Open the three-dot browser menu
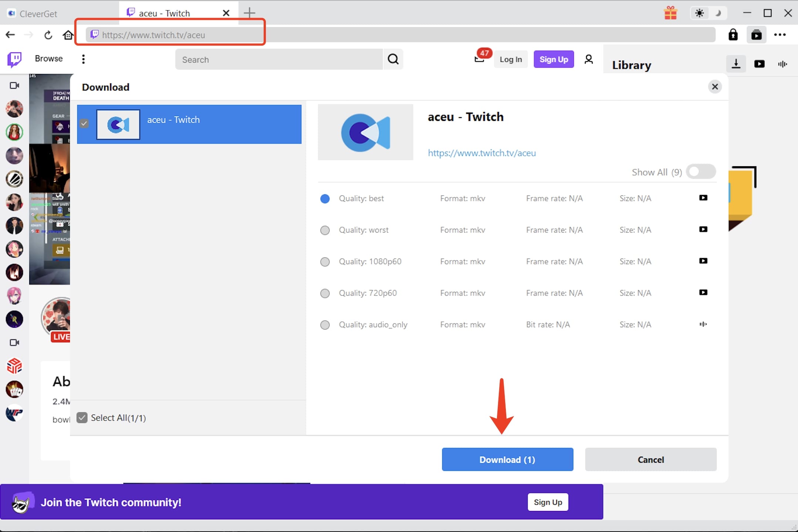 pyautogui.click(x=780, y=34)
